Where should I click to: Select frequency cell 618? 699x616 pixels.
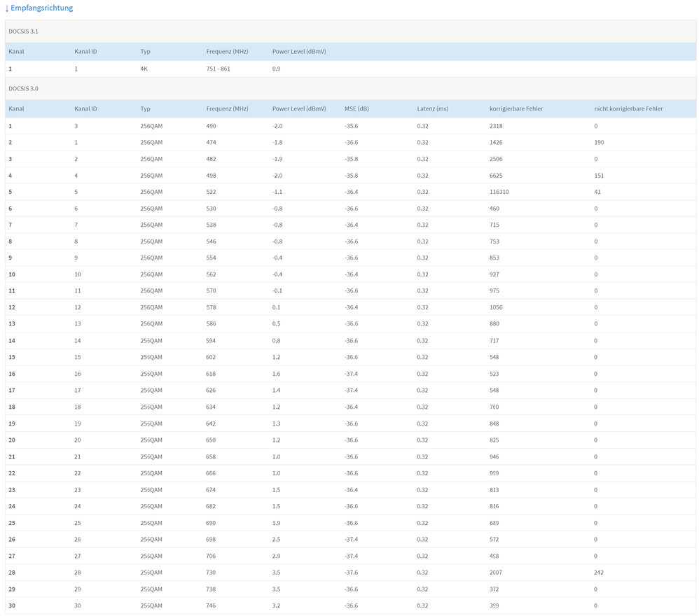click(211, 374)
